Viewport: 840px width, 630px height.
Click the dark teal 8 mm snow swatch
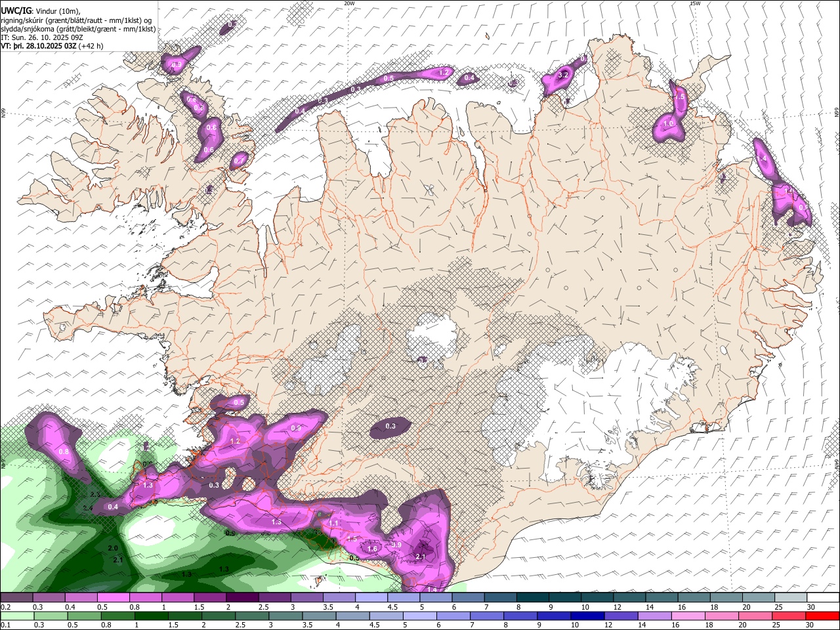533,597
